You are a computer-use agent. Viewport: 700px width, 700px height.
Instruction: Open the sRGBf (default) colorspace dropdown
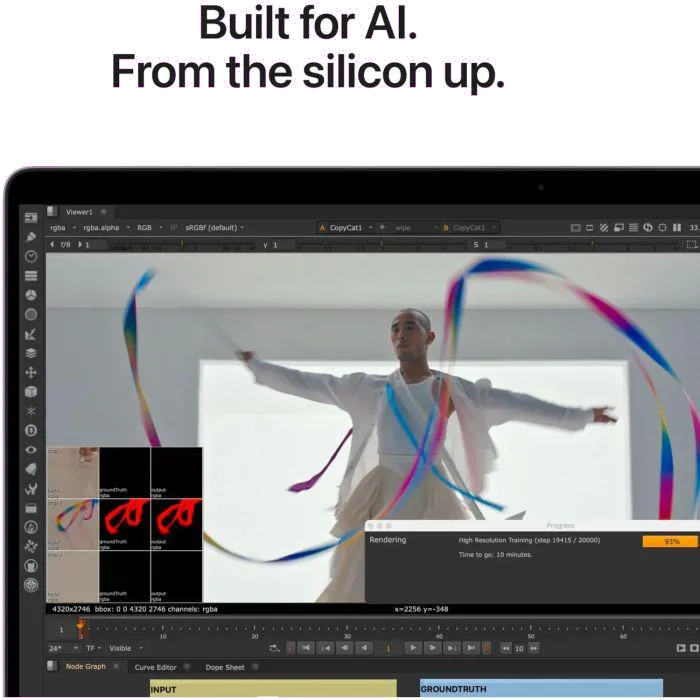(x=214, y=227)
